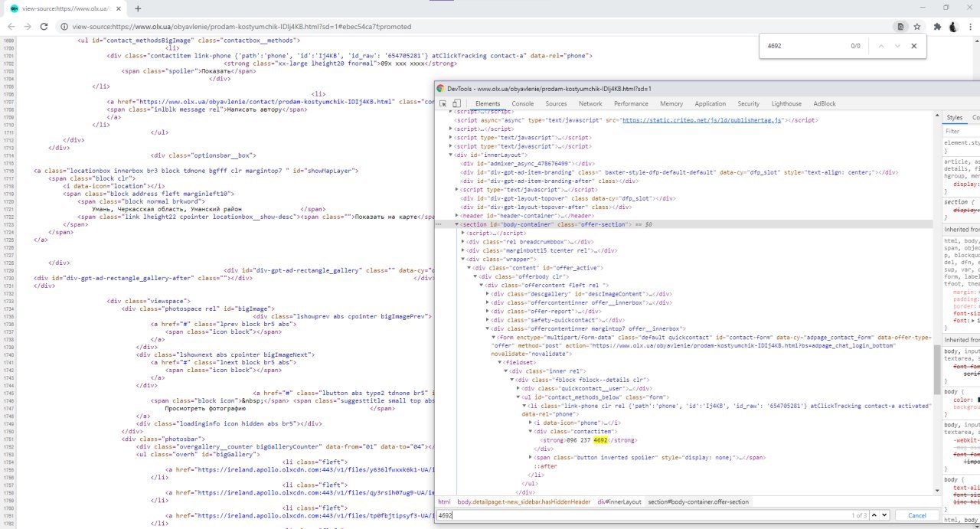Click the Styles Filter input
980x529 pixels.
point(962,131)
